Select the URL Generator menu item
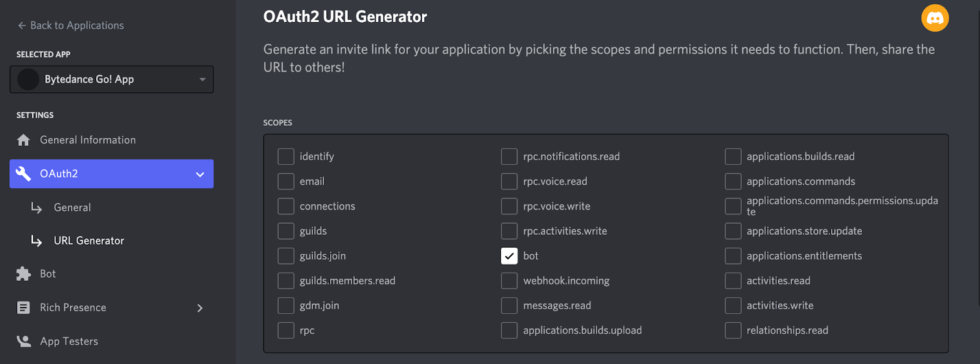The image size is (980, 364). 89,241
